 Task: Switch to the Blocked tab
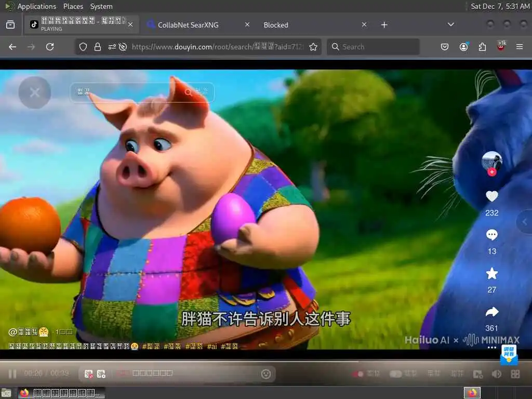276,25
